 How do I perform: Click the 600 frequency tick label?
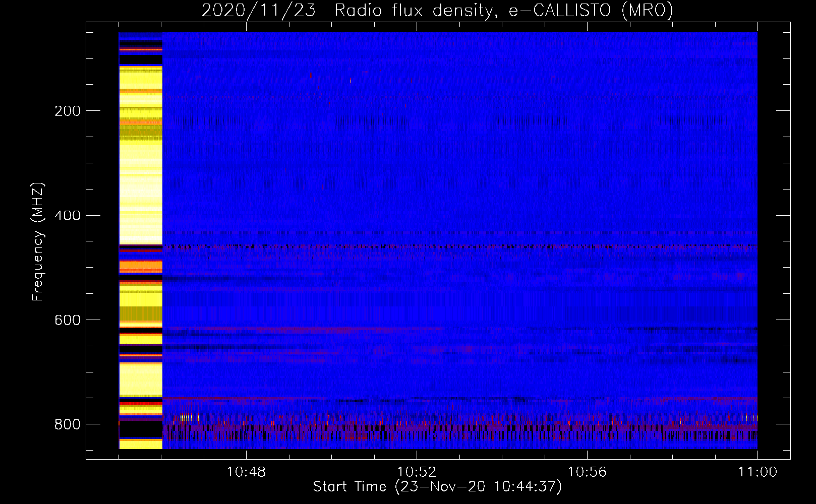pos(67,320)
